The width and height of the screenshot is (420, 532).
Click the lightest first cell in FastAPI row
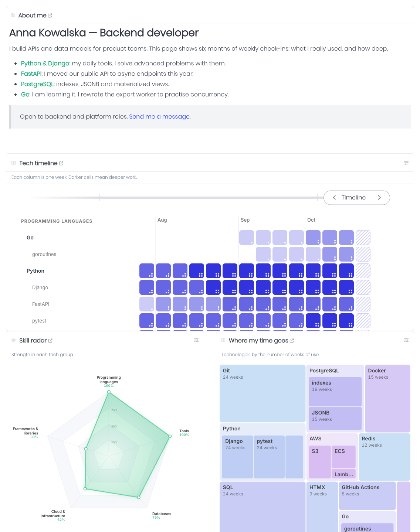click(147, 304)
